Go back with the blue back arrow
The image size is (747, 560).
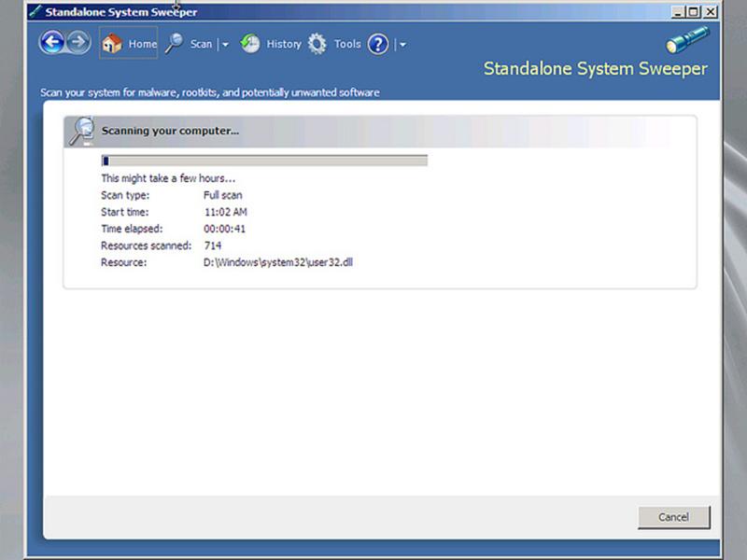[51, 43]
